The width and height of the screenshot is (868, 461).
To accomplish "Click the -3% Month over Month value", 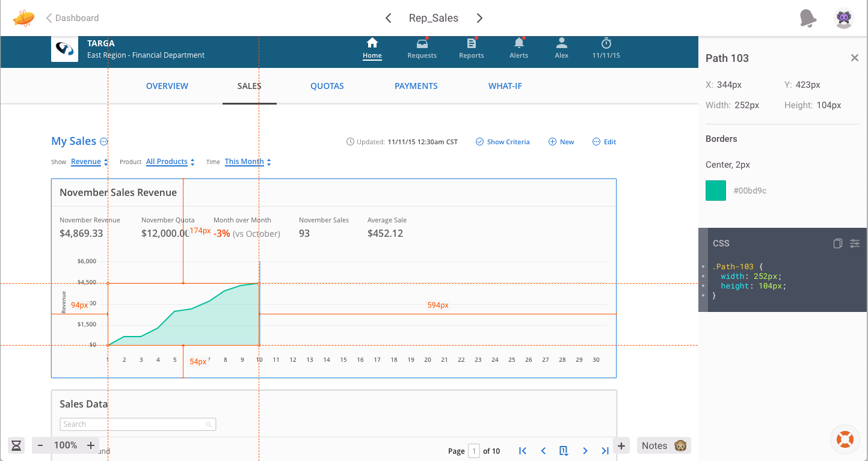I will [222, 233].
